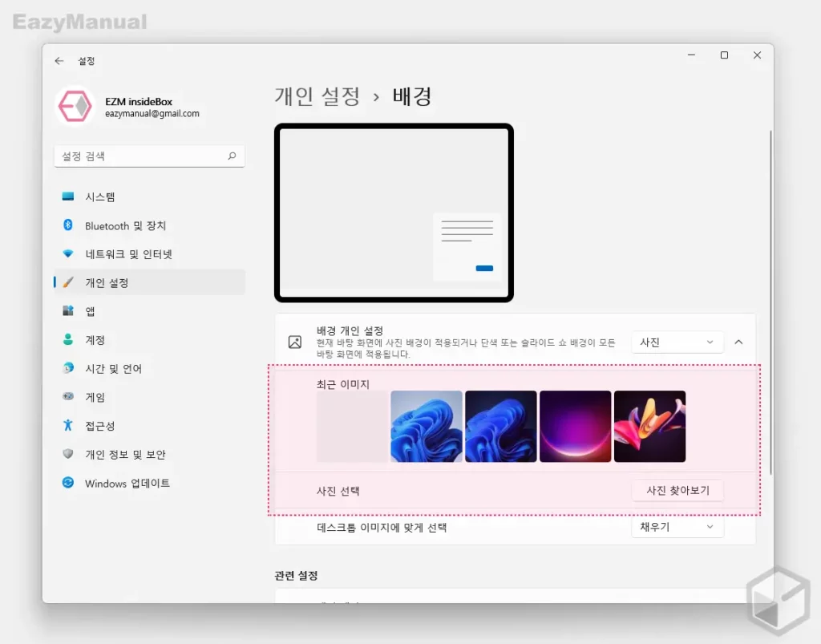
Task: Collapse the 배경 개인 설정 section chevron
Action: pos(738,341)
